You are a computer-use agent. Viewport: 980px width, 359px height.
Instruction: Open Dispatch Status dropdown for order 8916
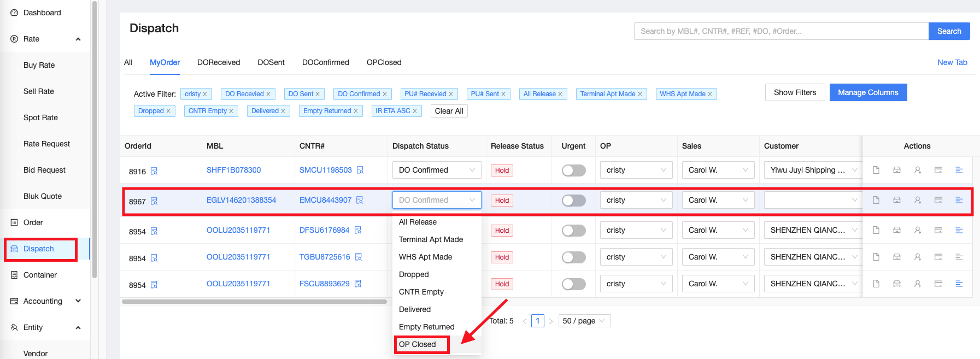click(x=436, y=170)
